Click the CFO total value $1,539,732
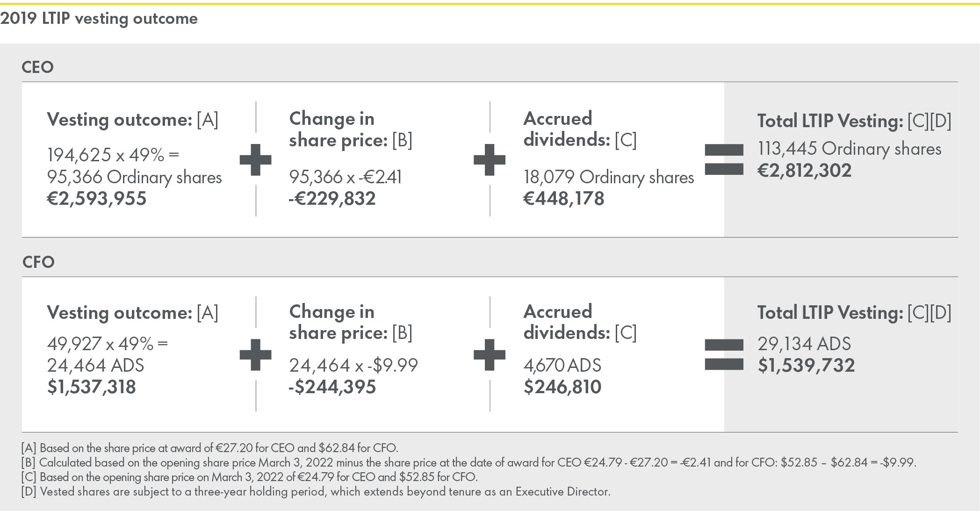Image resolution: width=980 pixels, height=511 pixels. click(806, 366)
